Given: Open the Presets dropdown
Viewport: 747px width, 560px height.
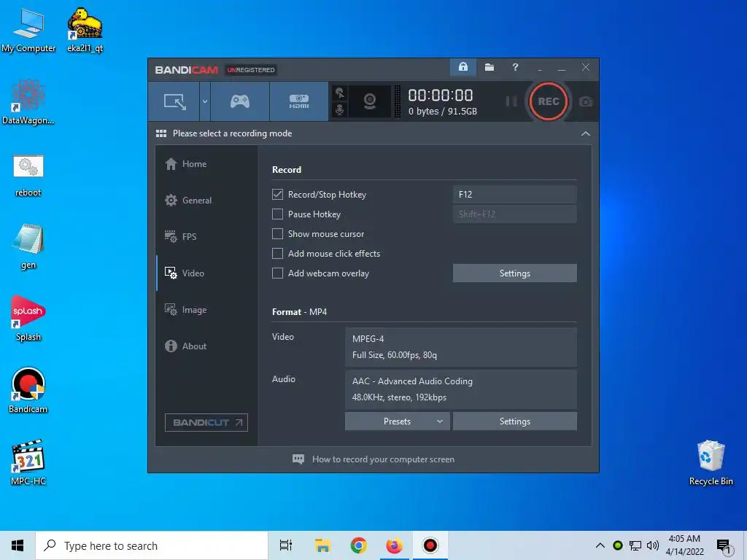Looking at the screenshot, I should click(398, 421).
